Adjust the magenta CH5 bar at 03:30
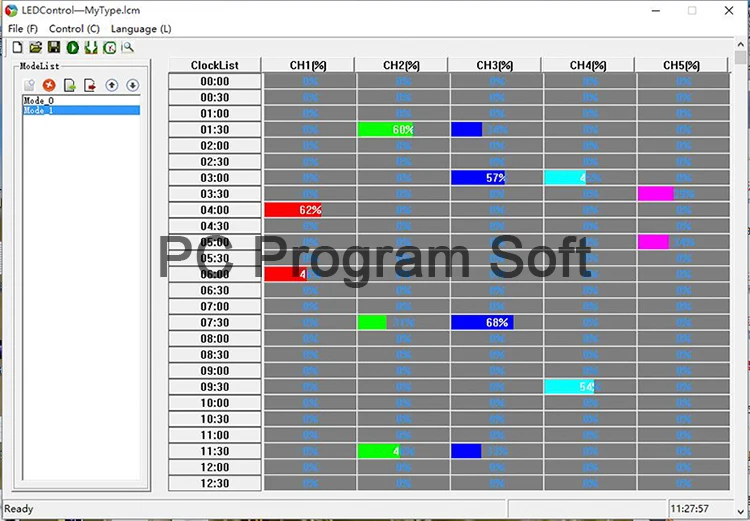 655,194
